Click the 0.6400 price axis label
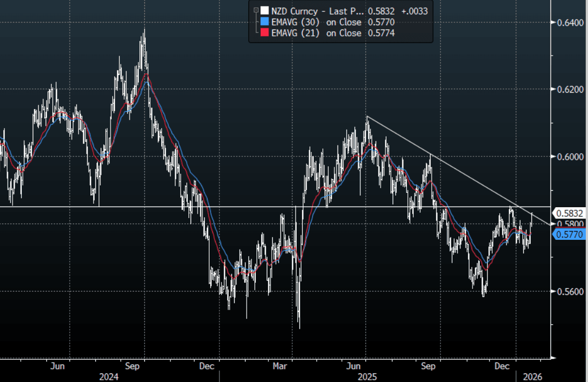Screen dimensions: 588x382 pyautogui.click(x=568, y=22)
